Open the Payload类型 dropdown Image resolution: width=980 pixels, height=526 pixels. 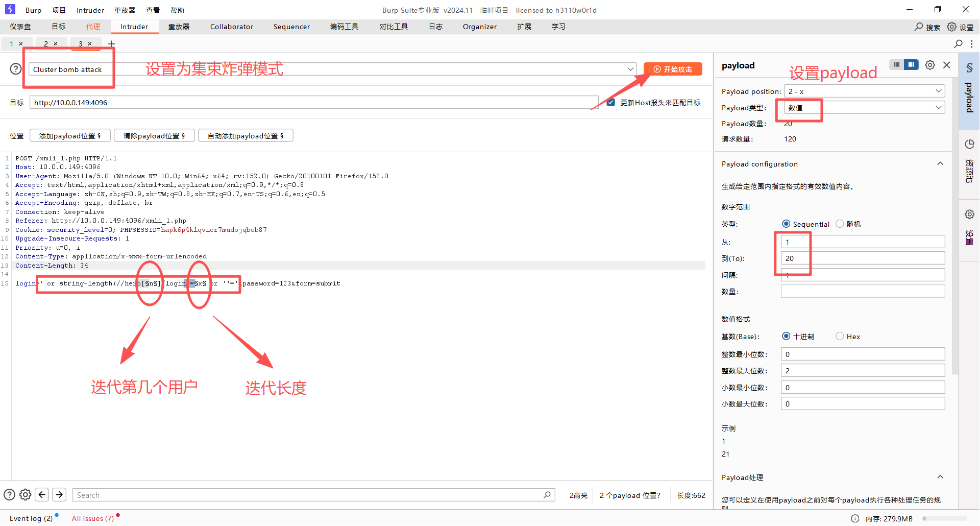pos(865,107)
